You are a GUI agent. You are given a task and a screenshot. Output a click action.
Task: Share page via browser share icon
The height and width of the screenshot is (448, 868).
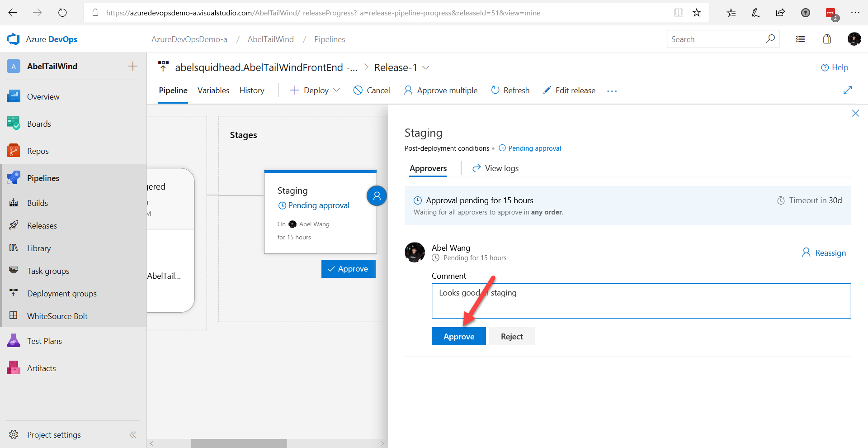click(x=780, y=13)
